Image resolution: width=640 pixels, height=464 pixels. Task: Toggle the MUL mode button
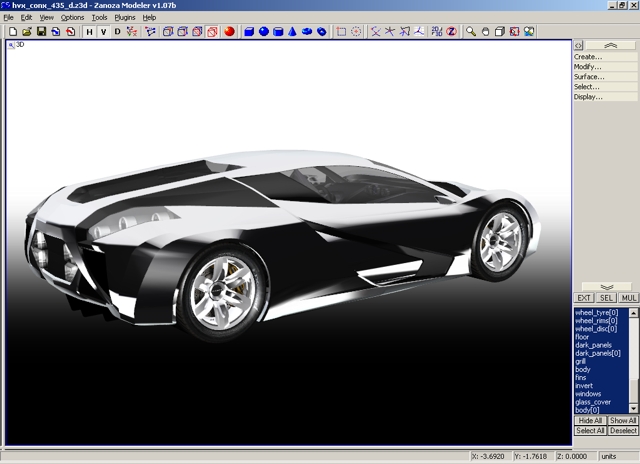pyautogui.click(x=629, y=298)
